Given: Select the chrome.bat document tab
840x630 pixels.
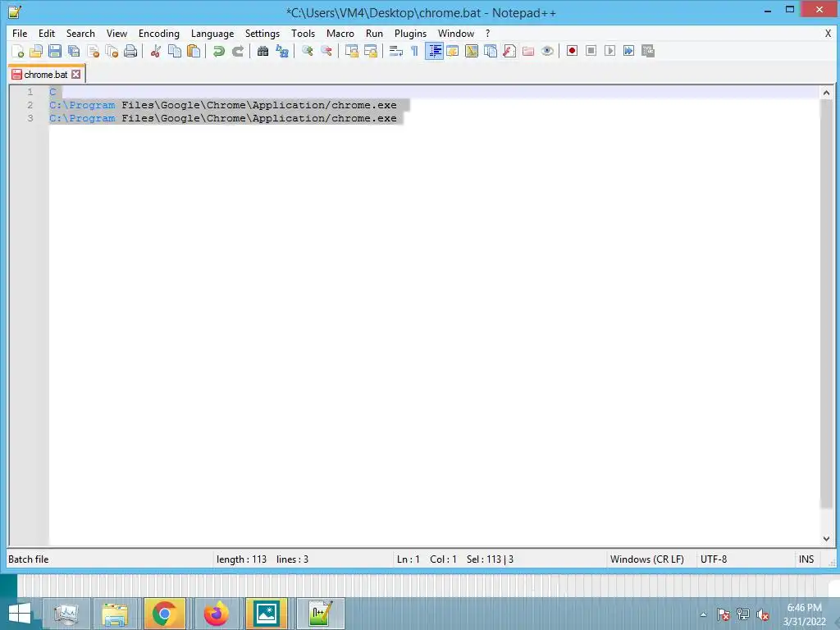Looking at the screenshot, I should point(46,75).
